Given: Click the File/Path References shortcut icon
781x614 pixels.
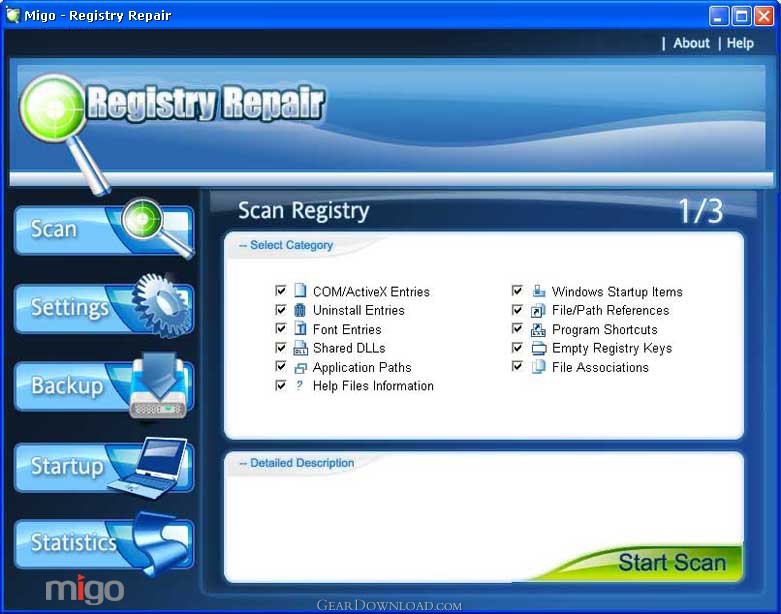Looking at the screenshot, I should point(538,310).
